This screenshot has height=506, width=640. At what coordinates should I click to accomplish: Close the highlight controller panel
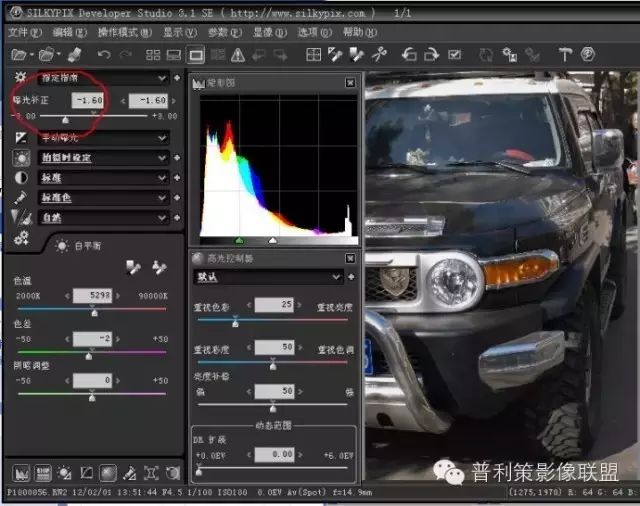pos(350,258)
